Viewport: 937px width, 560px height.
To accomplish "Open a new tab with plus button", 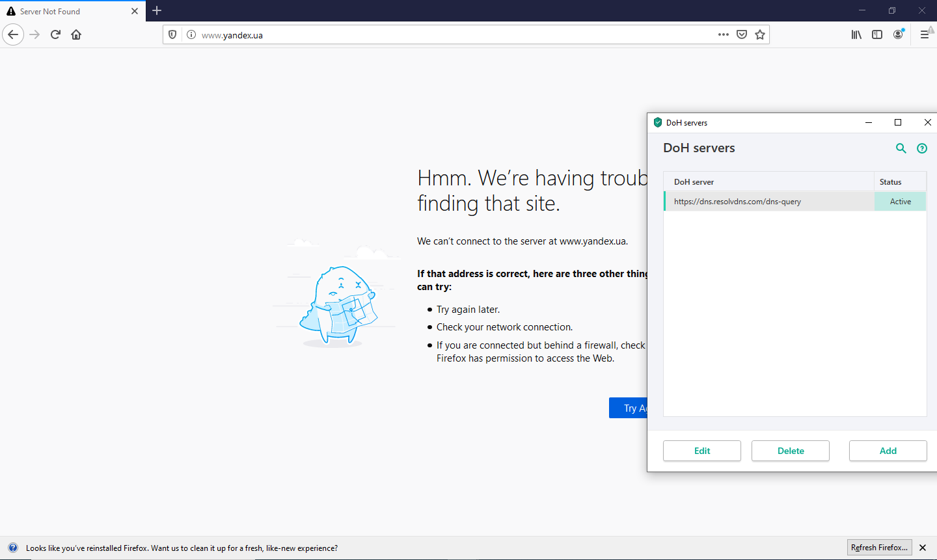I will (x=157, y=10).
